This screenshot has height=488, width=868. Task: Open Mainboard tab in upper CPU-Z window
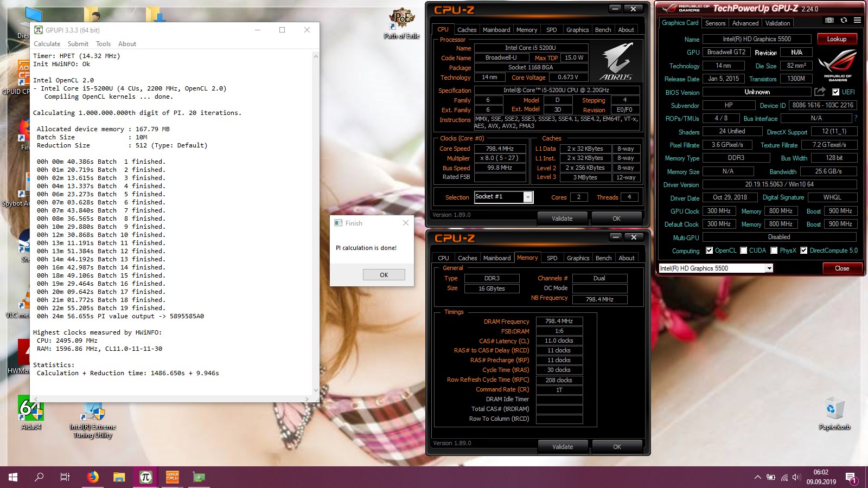click(x=496, y=30)
